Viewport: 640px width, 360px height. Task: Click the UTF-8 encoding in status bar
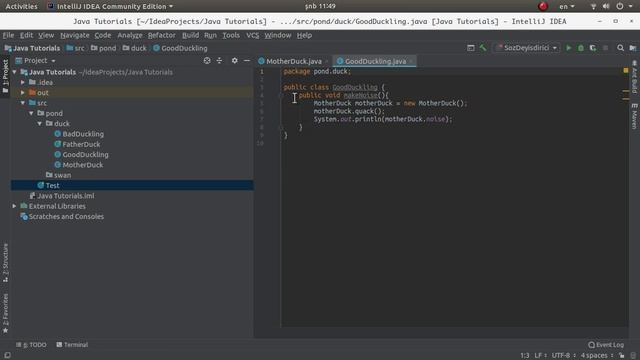(561, 356)
